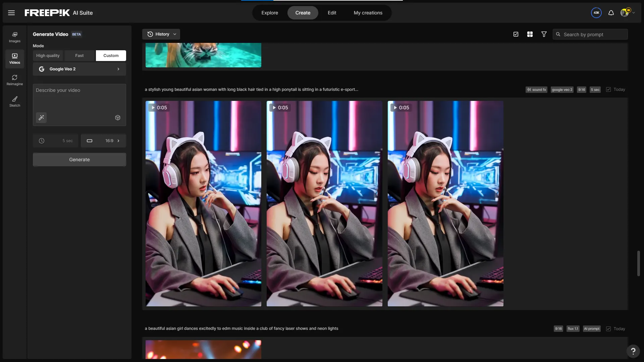Open the hamburger menu icon
This screenshot has width=644, height=362.
pyautogui.click(x=11, y=13)
